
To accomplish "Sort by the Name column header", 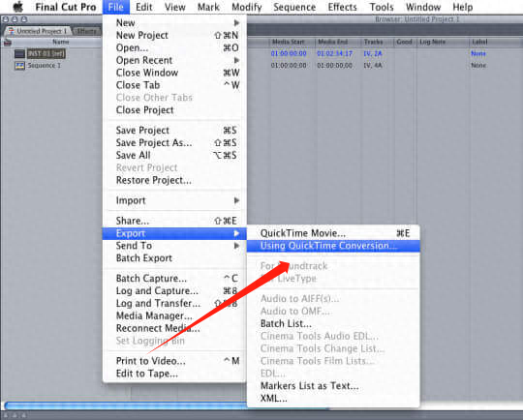I will 61,42.
